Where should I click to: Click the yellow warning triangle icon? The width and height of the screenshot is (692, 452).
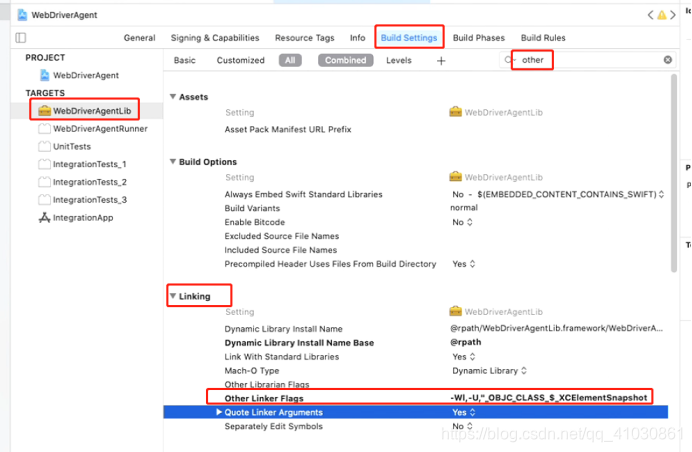coord(662,15)
